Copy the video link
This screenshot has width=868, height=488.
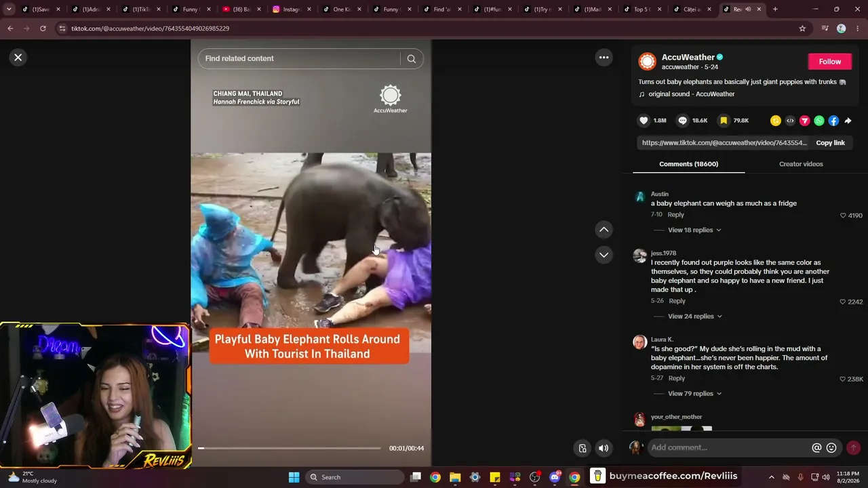(830, 143)
